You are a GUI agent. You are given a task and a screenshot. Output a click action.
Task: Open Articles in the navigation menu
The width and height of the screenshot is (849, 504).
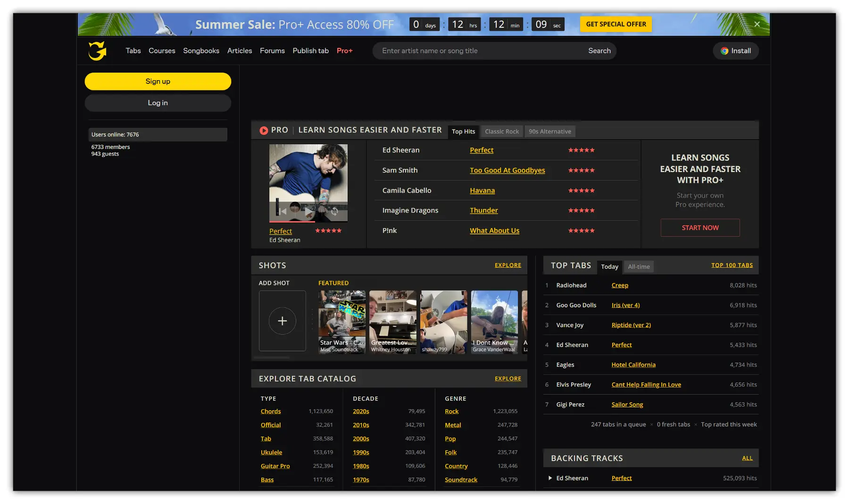[240, 50]
